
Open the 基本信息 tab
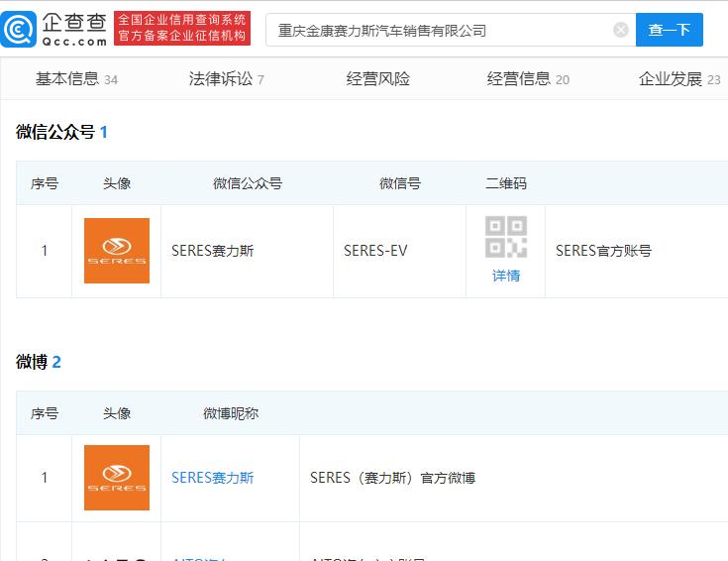(x=76, y=79)
